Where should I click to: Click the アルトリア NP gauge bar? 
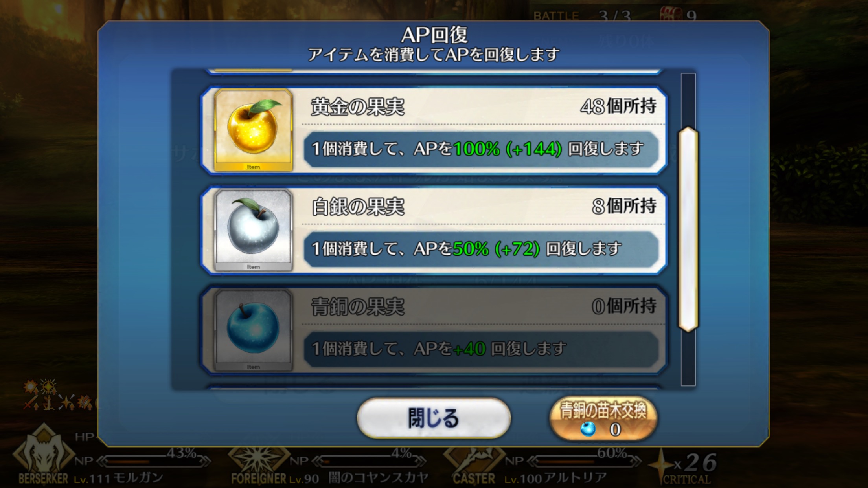point(585,460)
